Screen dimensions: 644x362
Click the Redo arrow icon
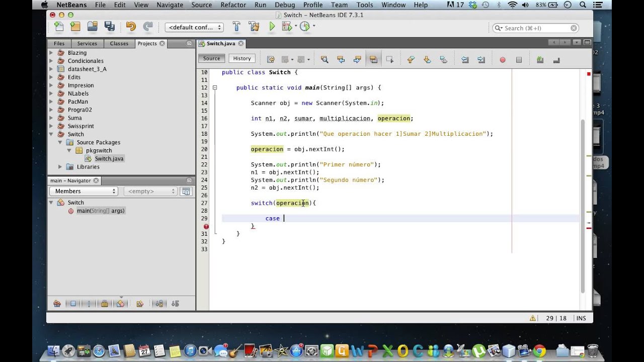point(148,27)
